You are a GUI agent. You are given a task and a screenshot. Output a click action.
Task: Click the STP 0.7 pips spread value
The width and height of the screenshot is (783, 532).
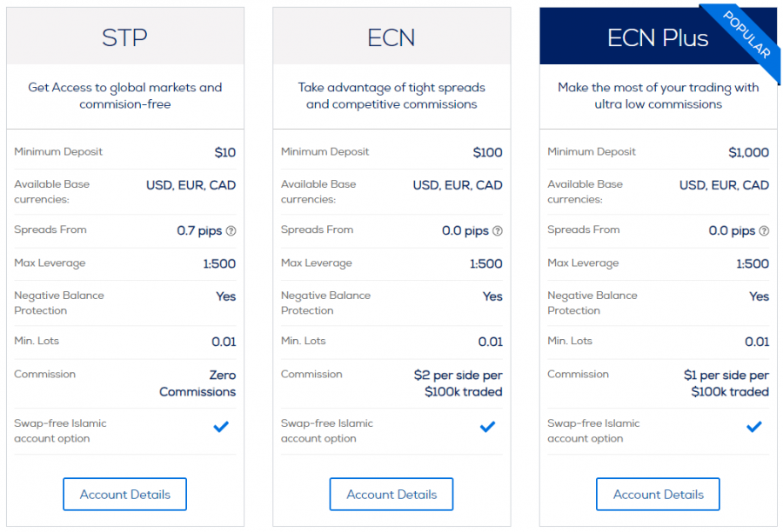[x=199, y=231]
